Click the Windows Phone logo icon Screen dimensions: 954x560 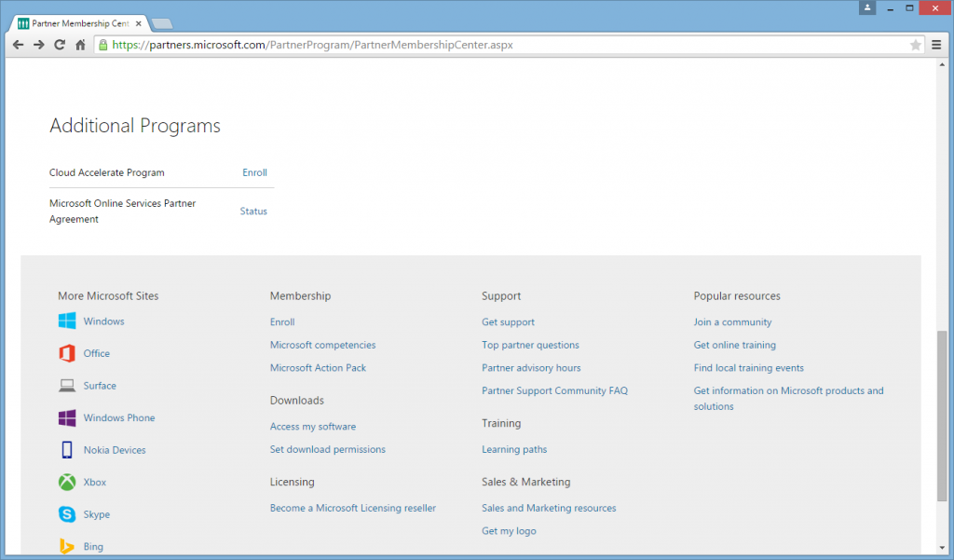coord(67,417)
